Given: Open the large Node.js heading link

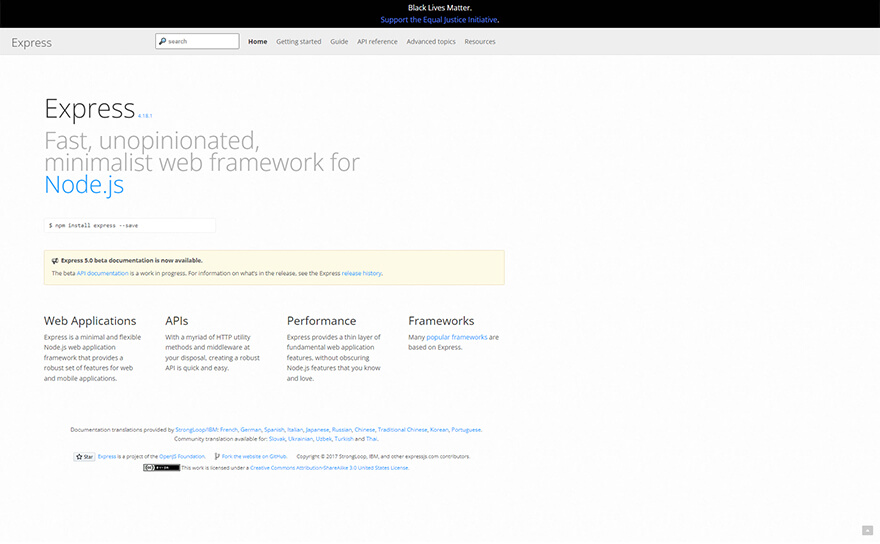Looking at the screenshot, I should pos(84,184).
